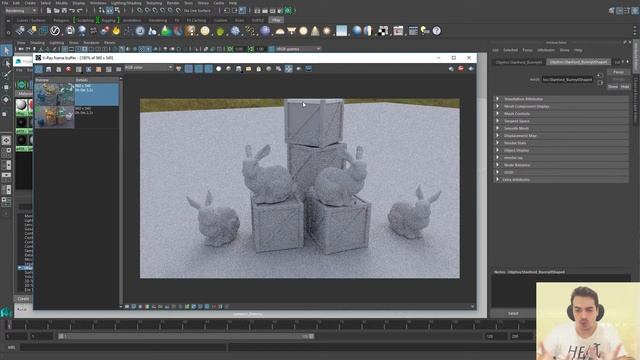Open the RGB color channel dropdown
The width and height of the screenshot is (640, 360).
click(149, 68)
